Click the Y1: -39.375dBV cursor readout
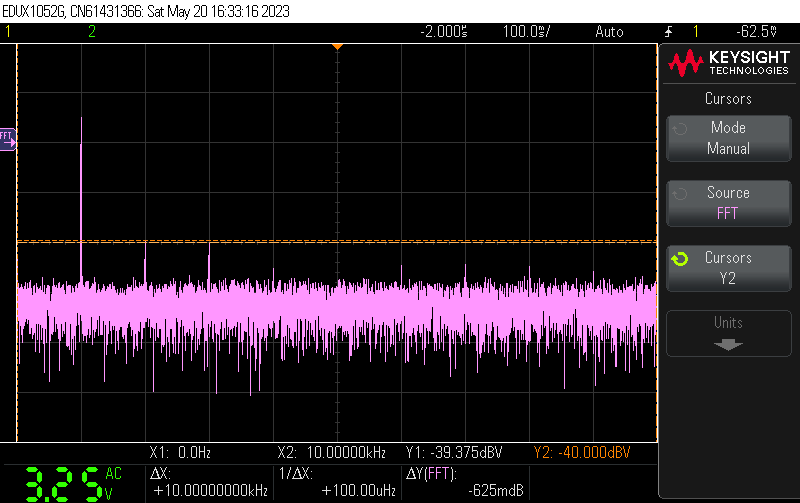Screen dimensions: 800x503 454,452
